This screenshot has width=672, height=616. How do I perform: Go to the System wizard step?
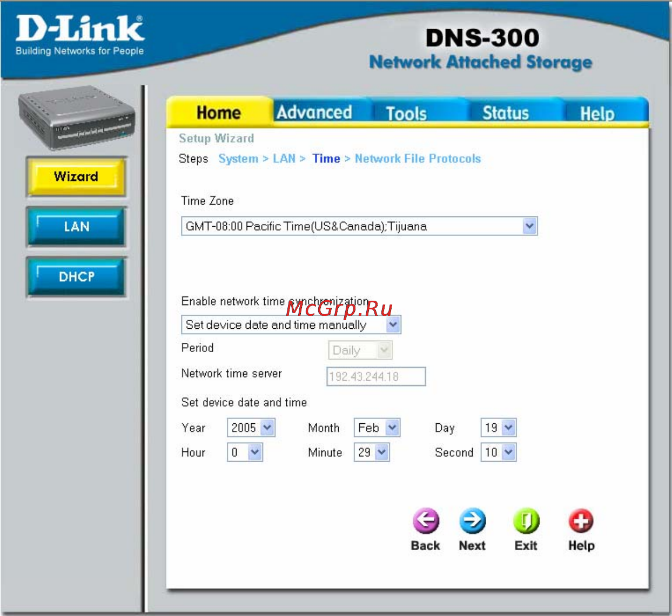coord(238,159)
